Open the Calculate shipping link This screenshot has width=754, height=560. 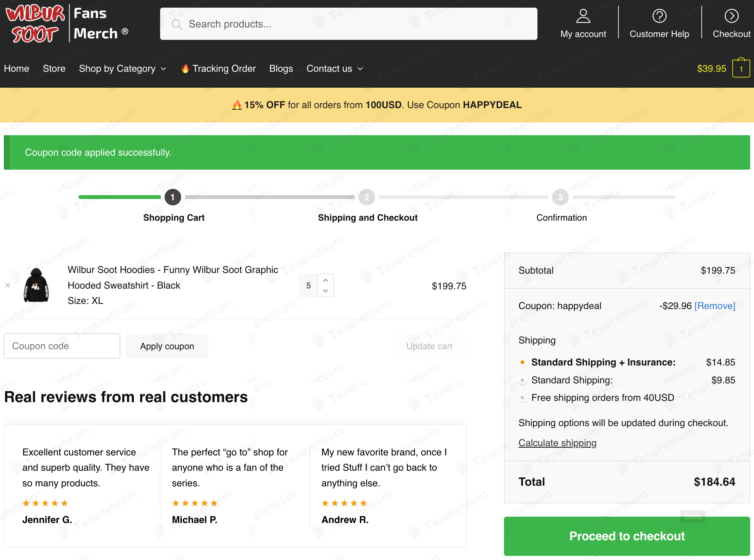click(557, 443)
